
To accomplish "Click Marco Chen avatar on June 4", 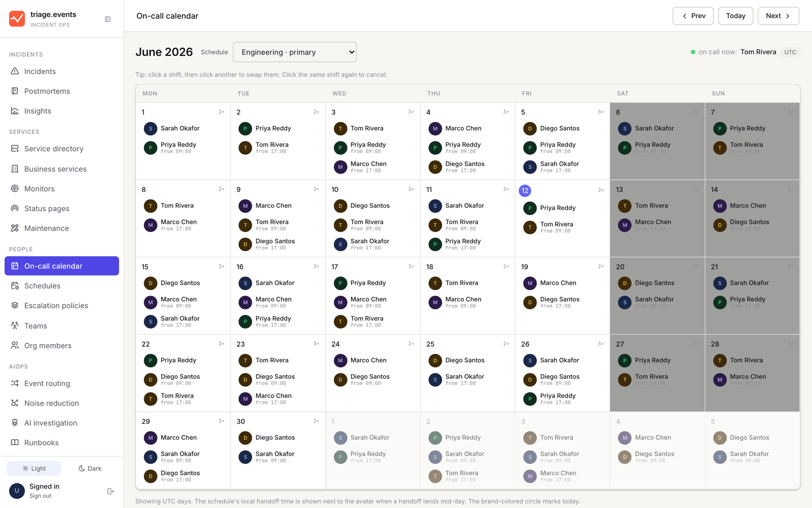I will coord(435,128).
